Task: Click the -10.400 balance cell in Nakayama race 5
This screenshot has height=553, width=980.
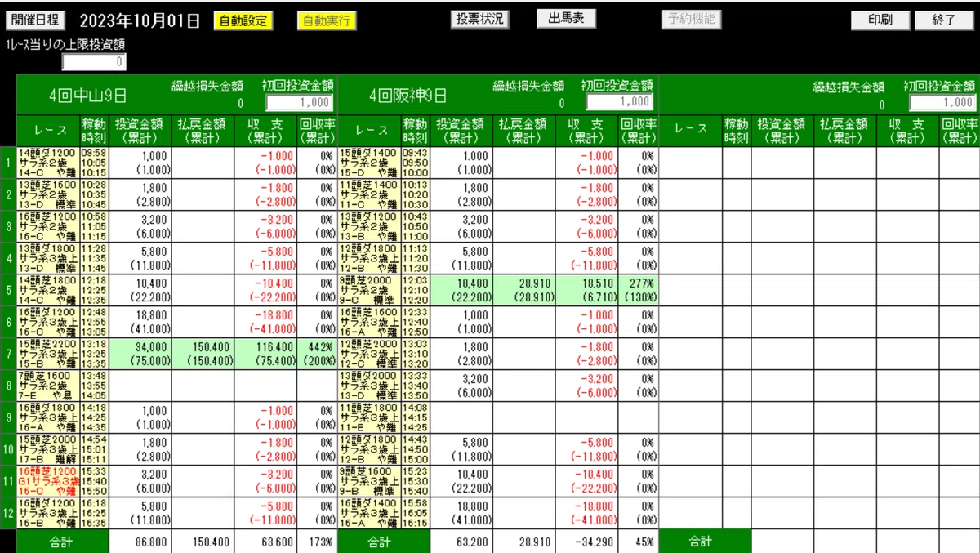Action: pyautogui.click(x=266, y=290)
